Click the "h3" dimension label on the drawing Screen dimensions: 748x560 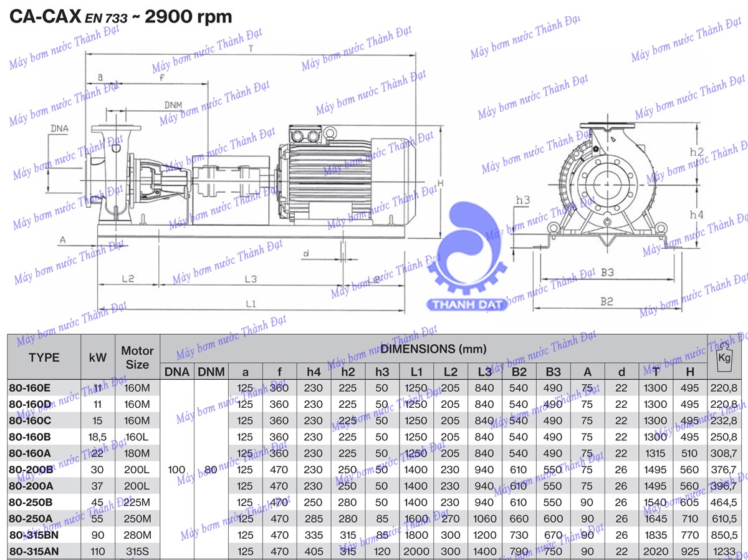pos(522,200)
